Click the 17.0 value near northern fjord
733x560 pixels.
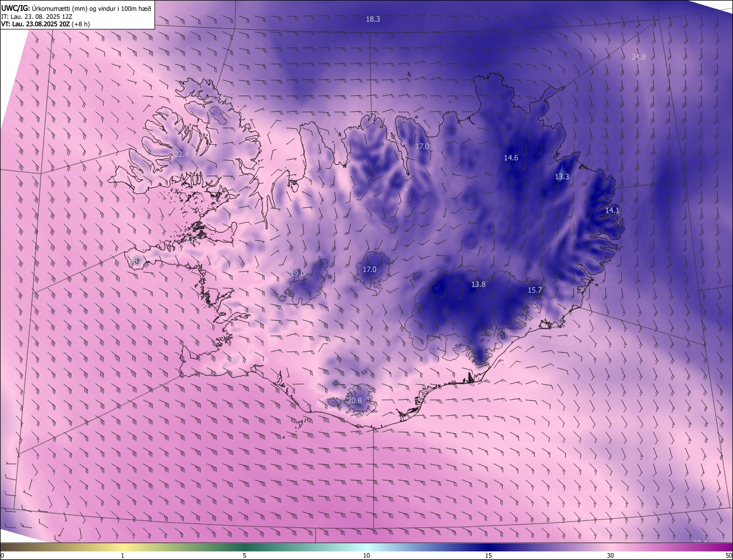[x=422, y=146]
